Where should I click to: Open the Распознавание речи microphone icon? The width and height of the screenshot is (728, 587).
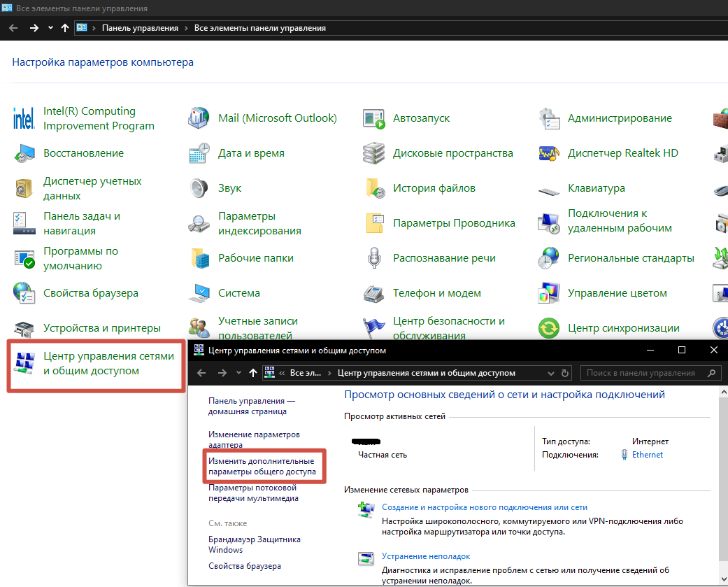[x=373, y=258]
